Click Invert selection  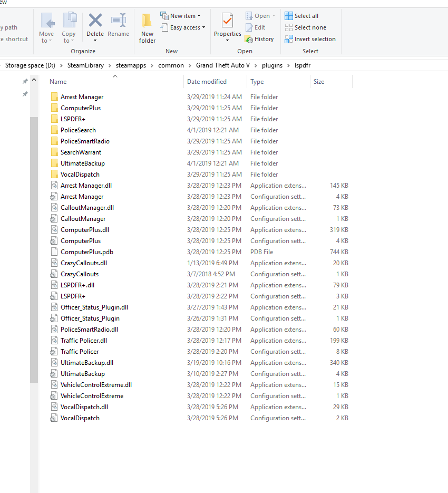coord(310,39)
